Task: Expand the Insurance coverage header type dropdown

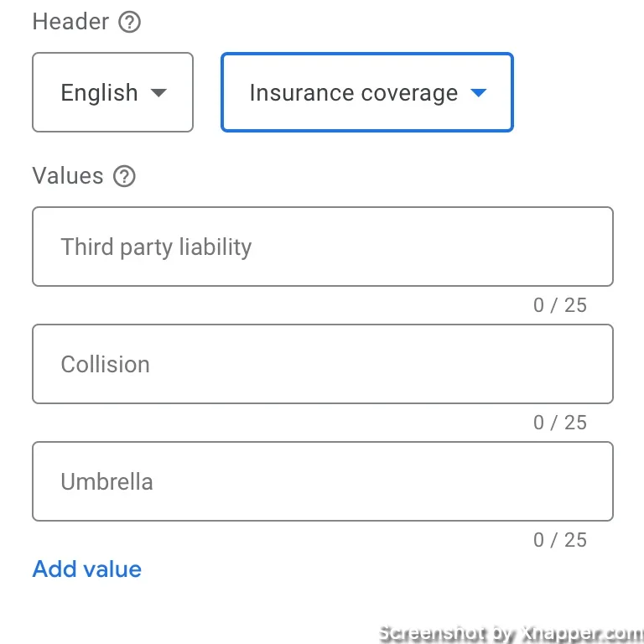Action: [367, 92]
